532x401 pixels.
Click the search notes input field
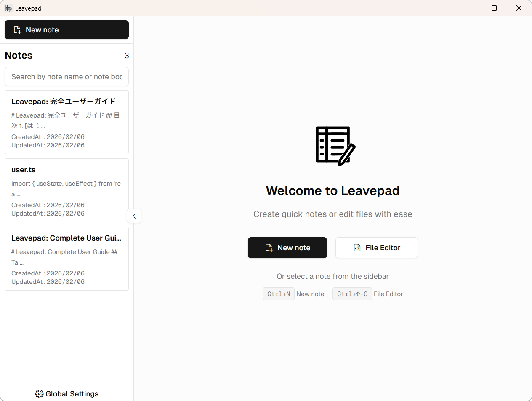tap(66, 77)
